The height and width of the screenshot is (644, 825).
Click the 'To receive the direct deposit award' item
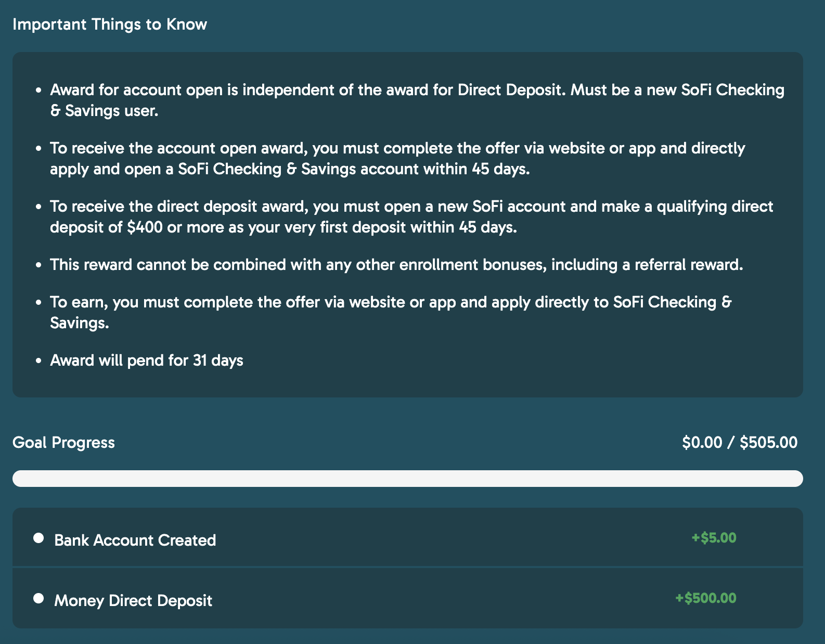coord(411,217)
